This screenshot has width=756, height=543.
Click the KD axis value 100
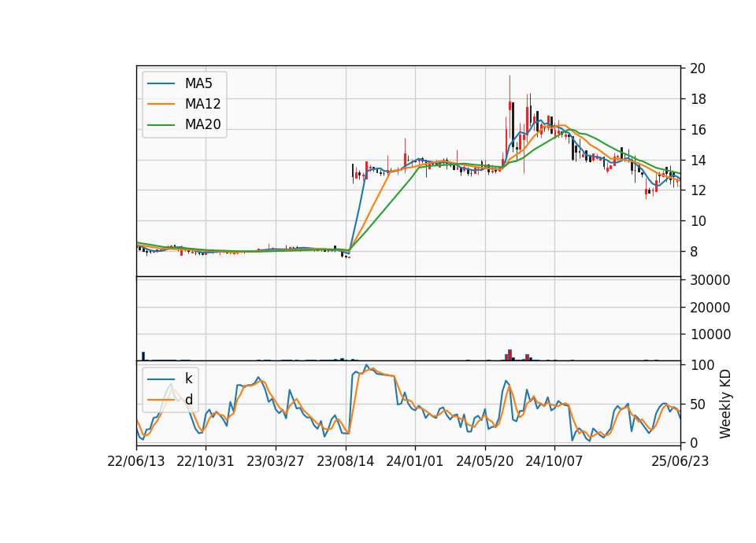click(702, 365)
